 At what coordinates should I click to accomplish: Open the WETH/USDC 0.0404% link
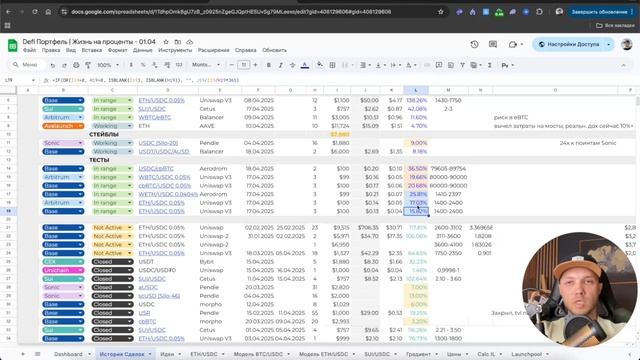click(168, 194)
